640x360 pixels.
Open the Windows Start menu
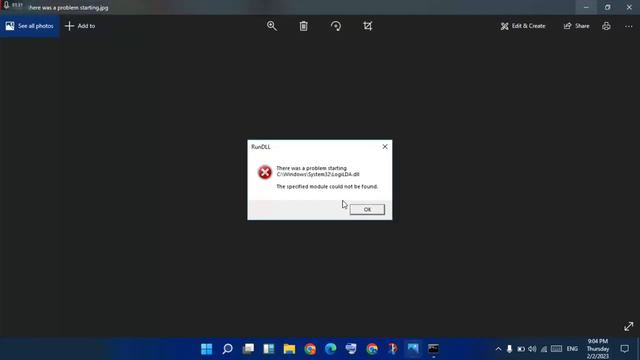pyautogui.click(x=207, y=349)
